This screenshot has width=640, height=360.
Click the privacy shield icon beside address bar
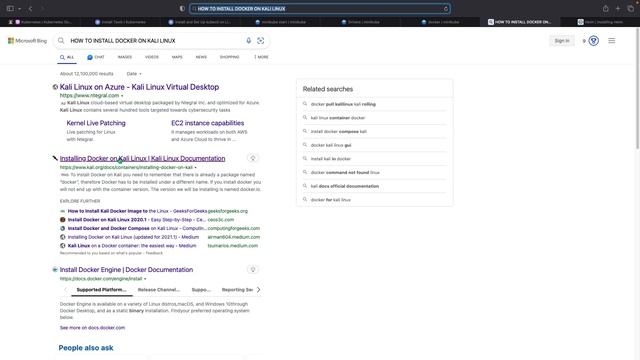tap(182, 9)
